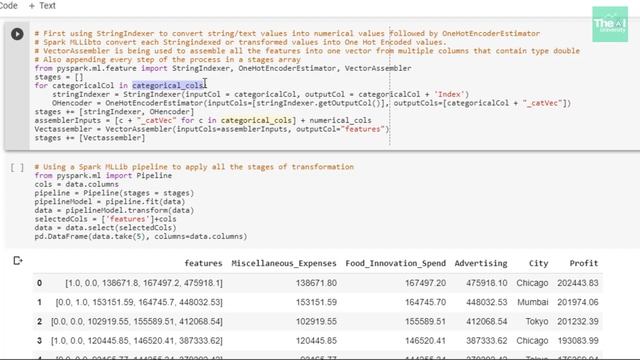
Task: Click the stringIndexer assignment line
Action: 260,94
